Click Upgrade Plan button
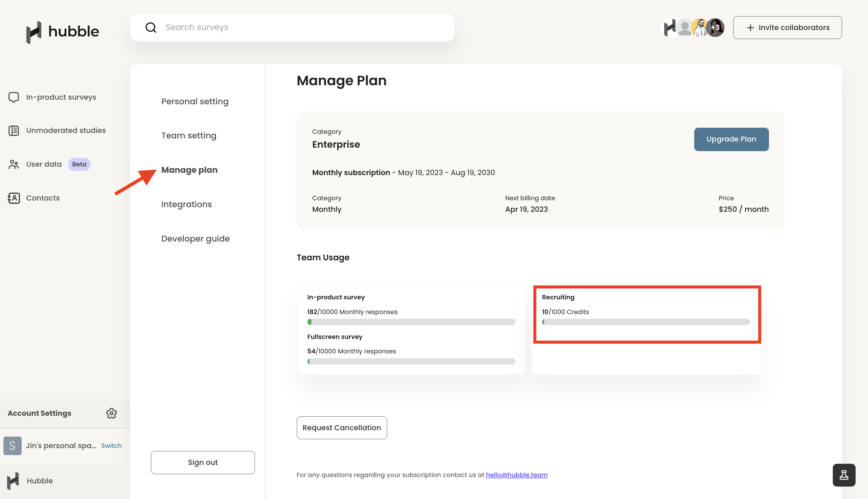The height and width of the screenshot is (499, 868). click(731, 139)
